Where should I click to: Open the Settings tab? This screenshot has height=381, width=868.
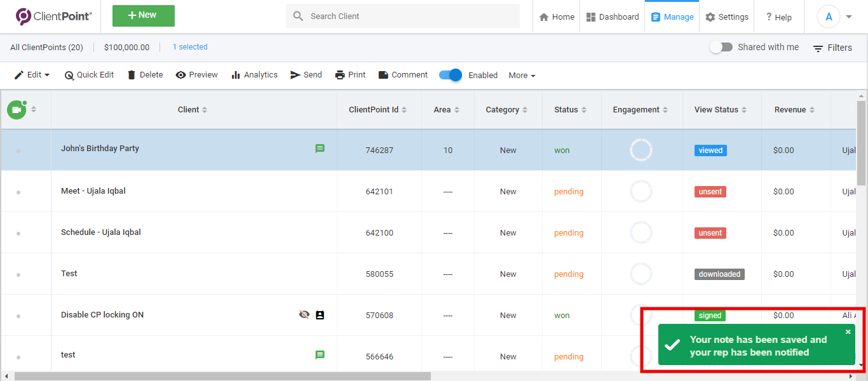(727, 17)
